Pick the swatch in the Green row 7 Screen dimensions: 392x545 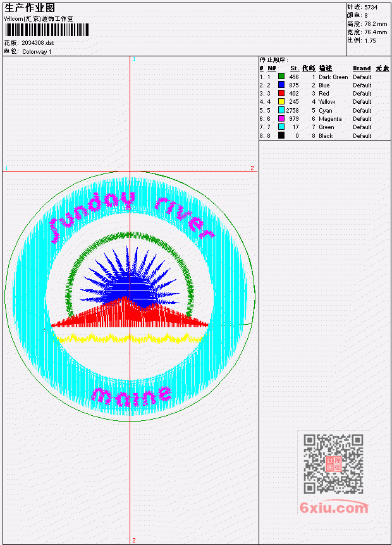[281, 127]
